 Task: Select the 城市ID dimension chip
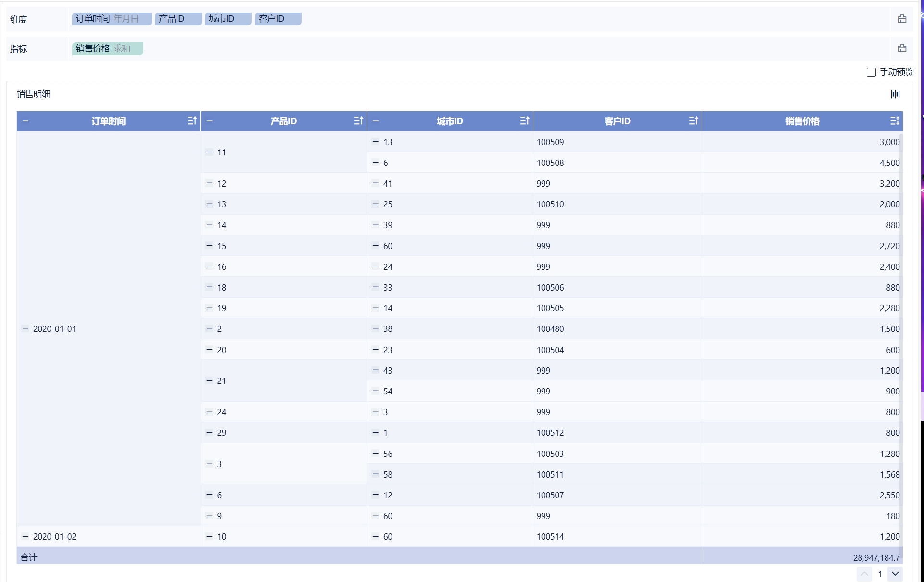pos(228,19)
